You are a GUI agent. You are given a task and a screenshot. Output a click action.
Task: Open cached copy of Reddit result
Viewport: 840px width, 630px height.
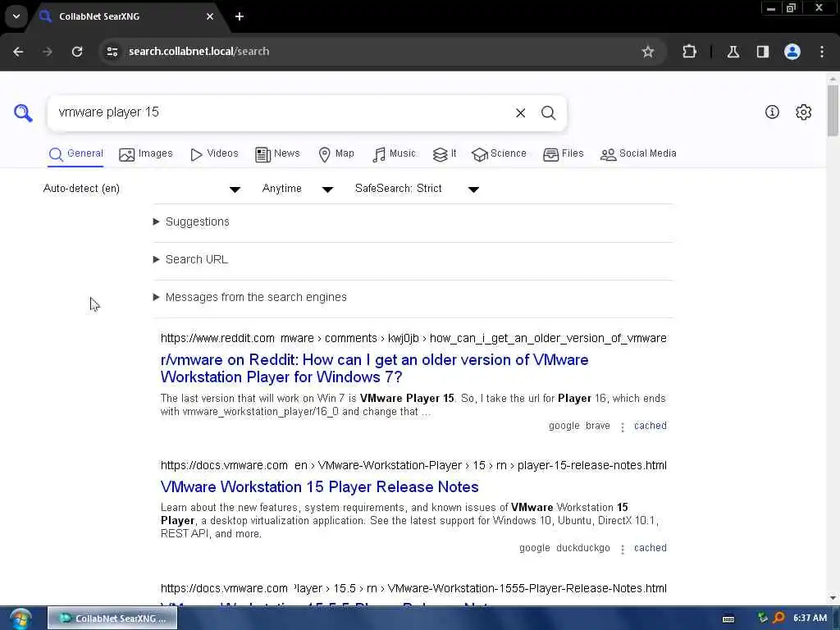tap(651, 426)
